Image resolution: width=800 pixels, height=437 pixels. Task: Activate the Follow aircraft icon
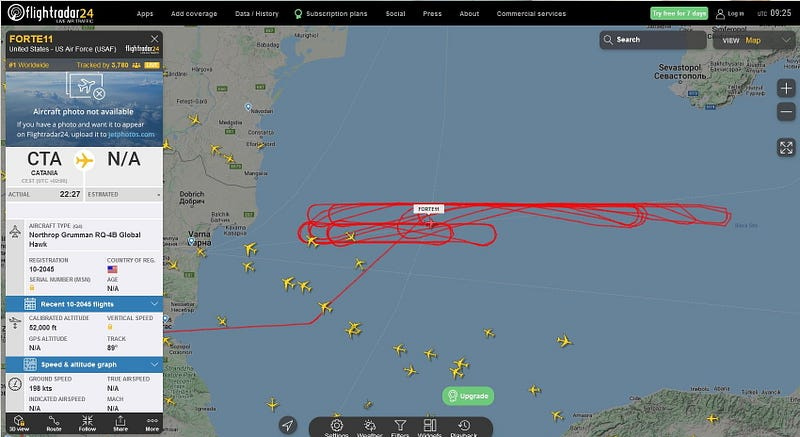tap(87, 423)
